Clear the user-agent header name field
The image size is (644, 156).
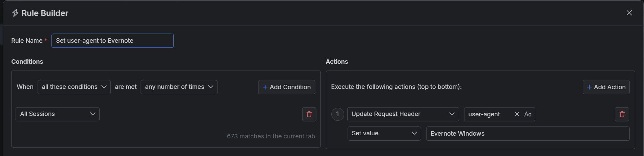coord(517,114)
